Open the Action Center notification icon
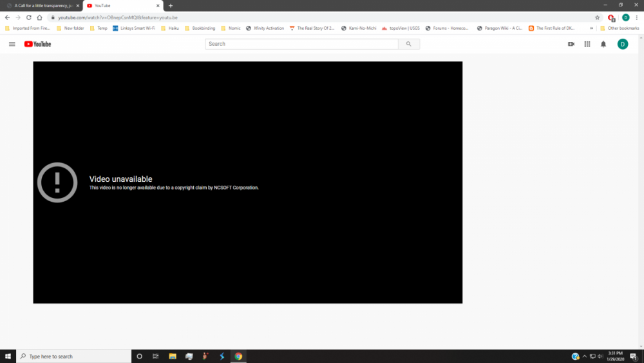The image size is (644, 363). pyautogui.click(x=634, y=357)
